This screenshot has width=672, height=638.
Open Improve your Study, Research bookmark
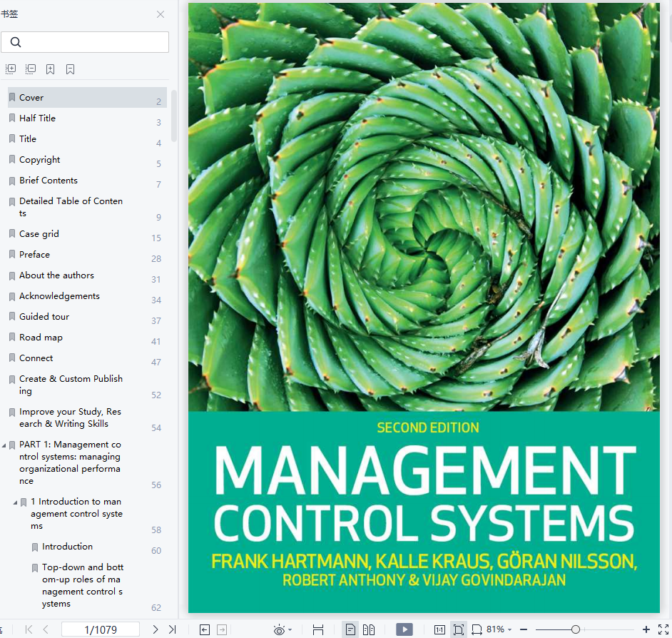pyautogui.click(x=71, y=417)
